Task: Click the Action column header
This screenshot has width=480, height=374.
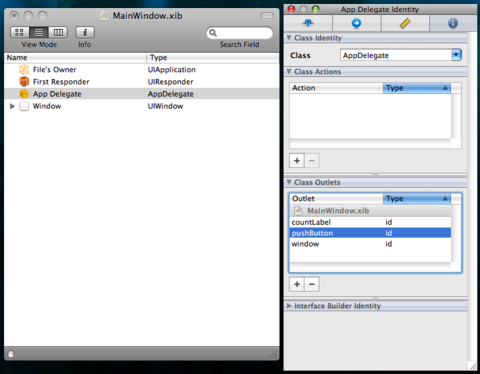Action: click(336, 88)
